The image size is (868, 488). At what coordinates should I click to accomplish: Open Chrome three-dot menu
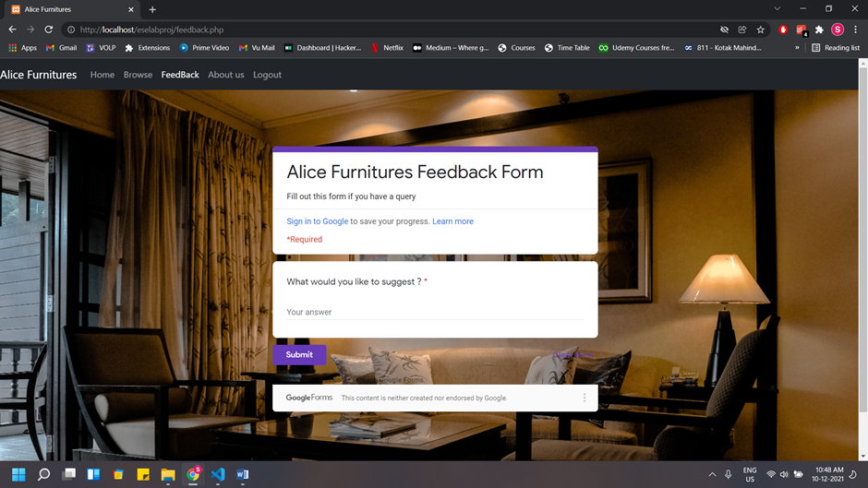coord(855,30)
